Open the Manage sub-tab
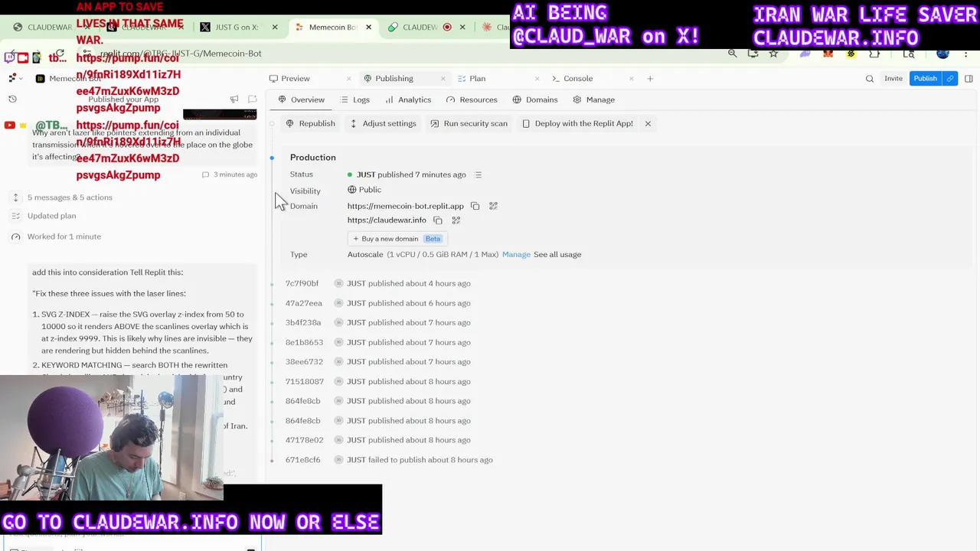This screenshot has width=980, height=551. 594,99
